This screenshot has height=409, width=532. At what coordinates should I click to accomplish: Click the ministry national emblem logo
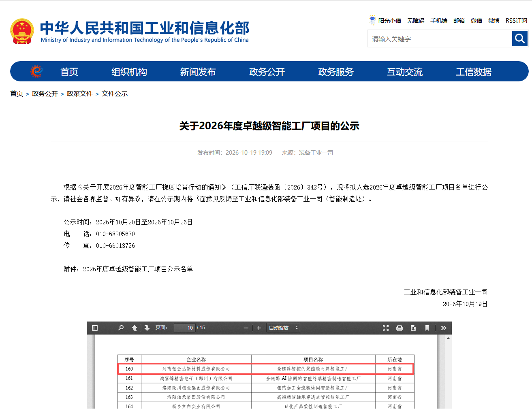coord(22,31)
